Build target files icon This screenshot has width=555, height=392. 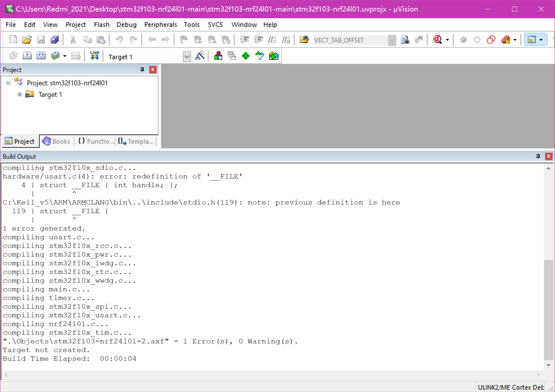[27, 56]
